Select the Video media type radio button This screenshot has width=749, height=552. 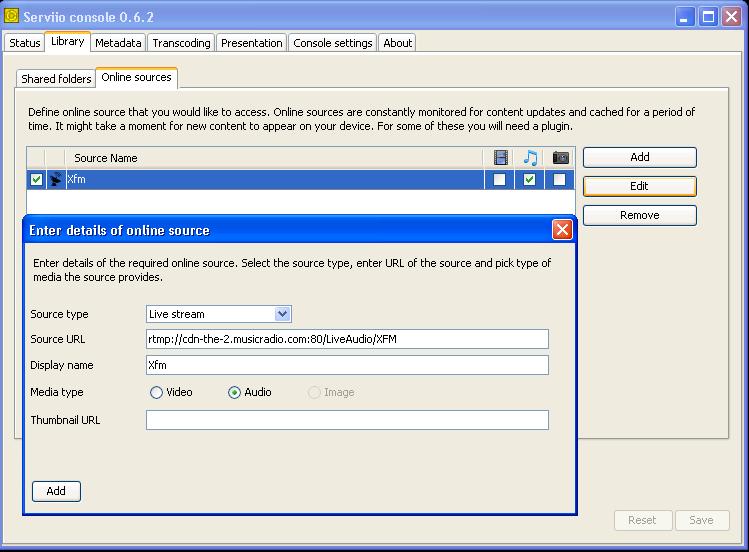(x=157, y=393)
